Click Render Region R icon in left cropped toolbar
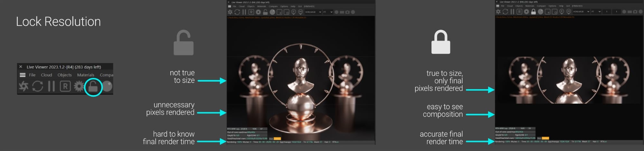The height and width of the screenshot is (151, 644). tap(65, 86)
